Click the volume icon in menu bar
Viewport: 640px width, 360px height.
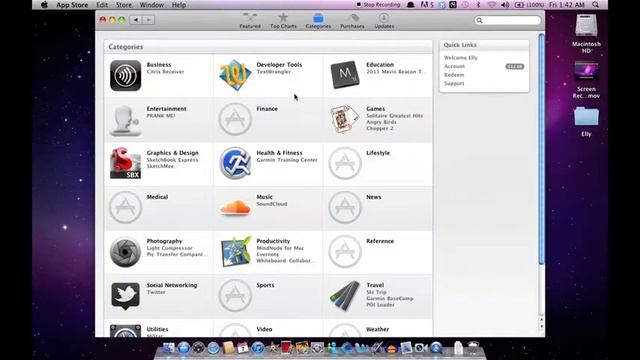coord(505,5)
